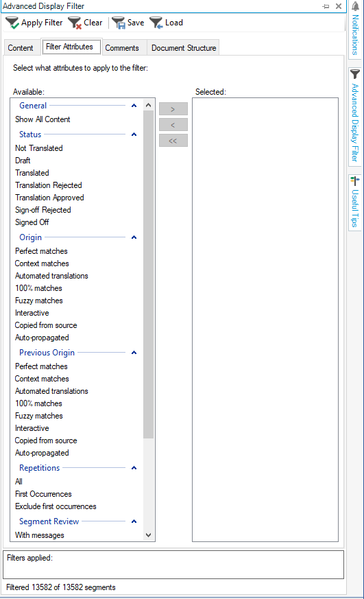Image resolution: width=364 pixels, height=599 pixels.
Task: Select the 'Draft' status
Action: coord(23,161)
